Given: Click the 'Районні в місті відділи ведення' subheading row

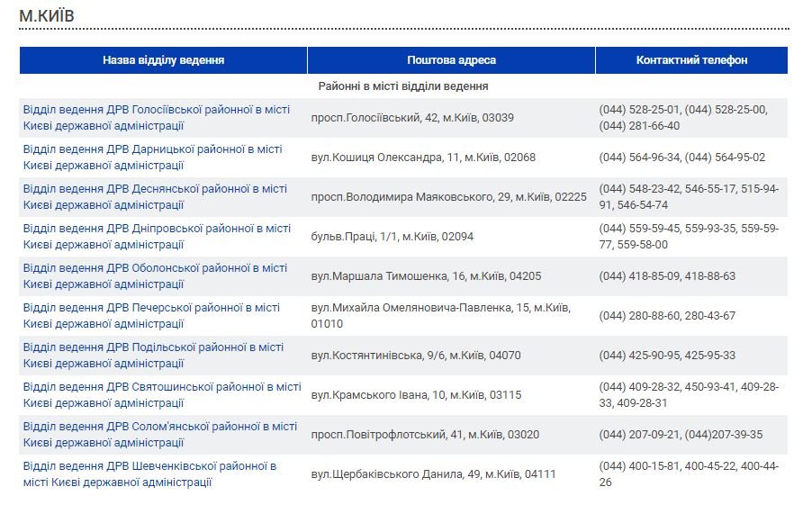Looking at the screenshot, I should tap(403, 86).
